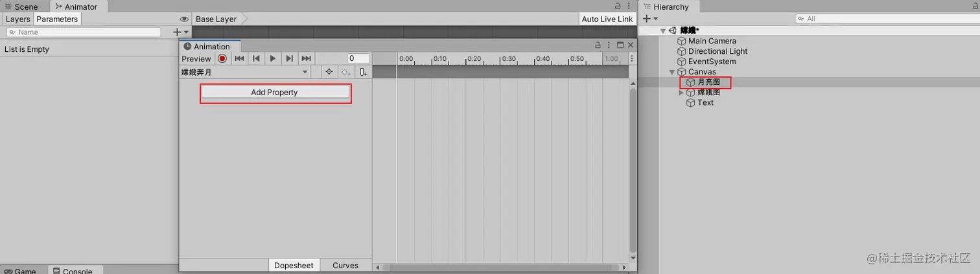
Task: Click the Add Keyframe diamond icon
Action: click(x=347, y=73)
